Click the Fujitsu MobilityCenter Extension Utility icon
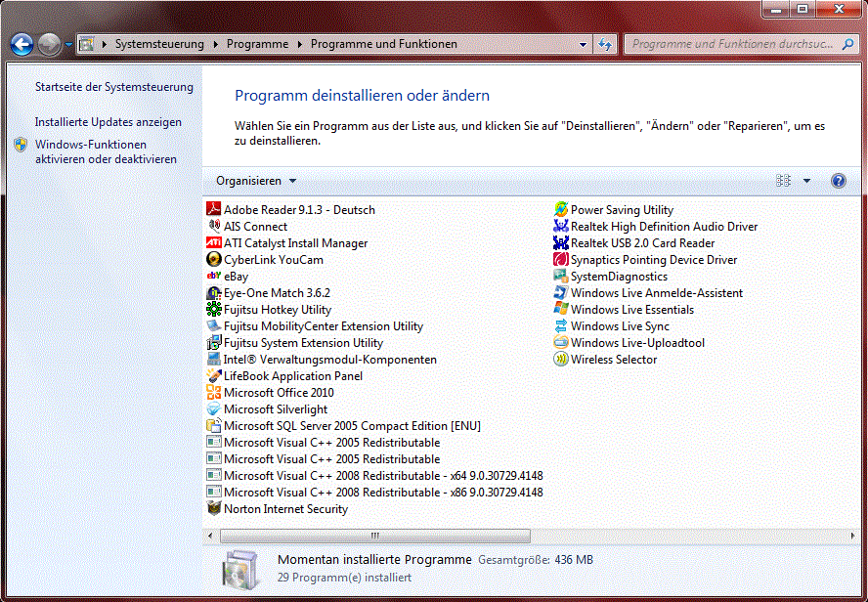The image size is (868, 602). click(x=214, y=325)
